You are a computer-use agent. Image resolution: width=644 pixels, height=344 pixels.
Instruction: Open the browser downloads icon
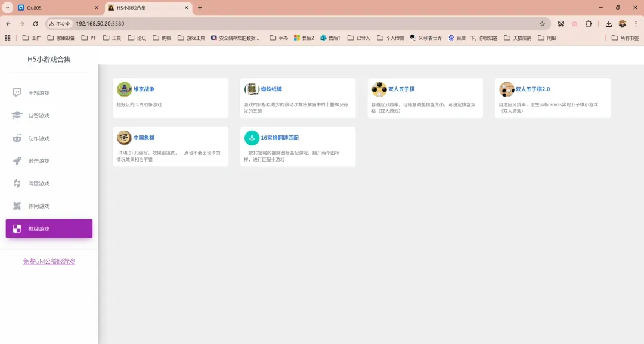[x=608, y=24]
